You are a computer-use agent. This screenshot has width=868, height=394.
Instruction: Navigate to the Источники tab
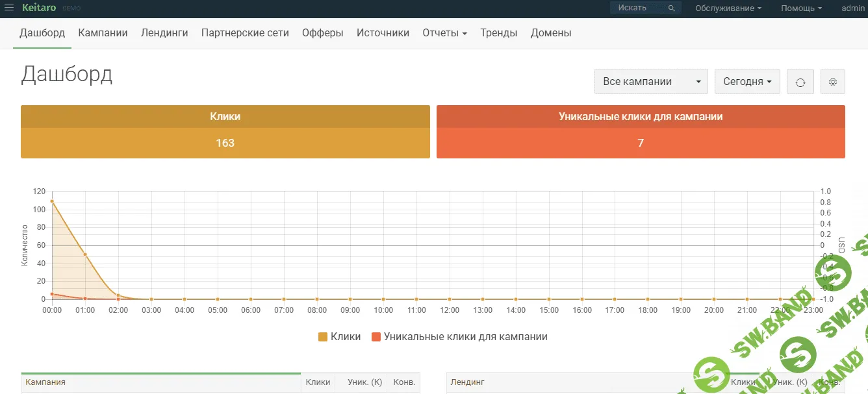(x=383, y=33)
